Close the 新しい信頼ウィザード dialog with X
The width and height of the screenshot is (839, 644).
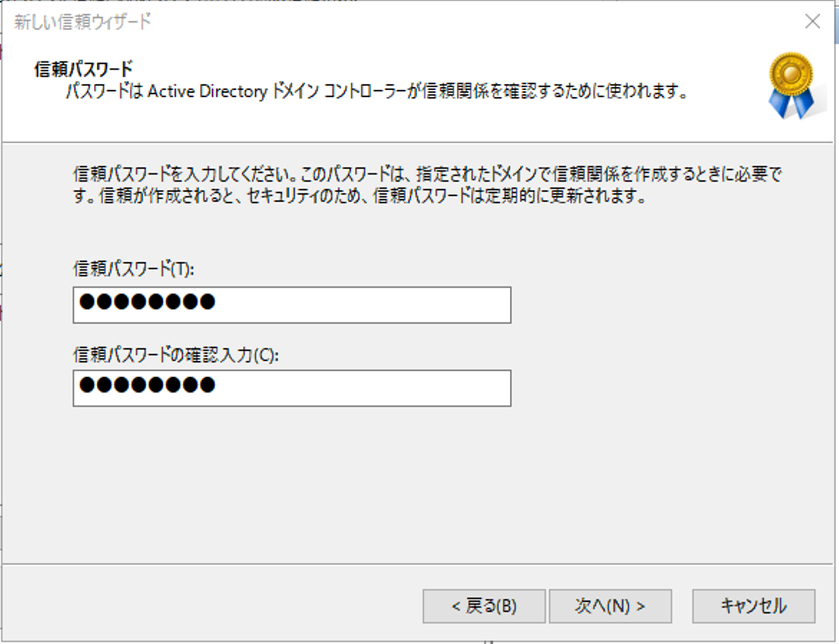pos(812,22)
